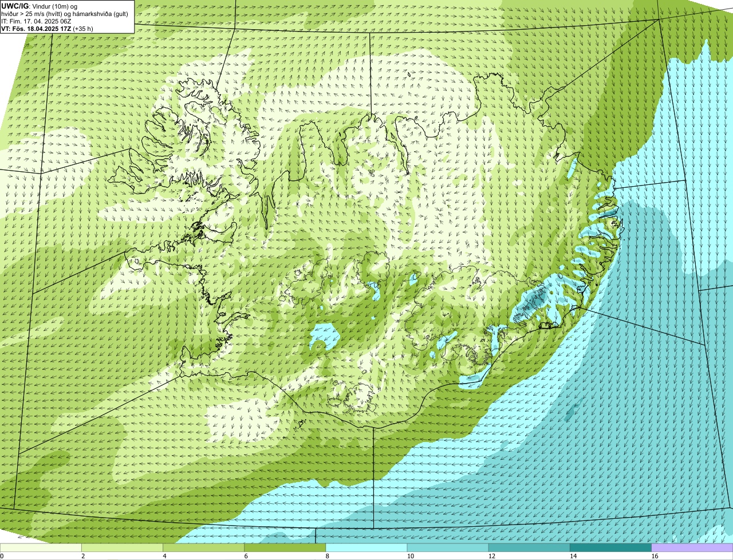Screen dimensions: 733x560
Task: Click the 8–10 m/s pale cyan legend swatch
Action: coord(366,548)
